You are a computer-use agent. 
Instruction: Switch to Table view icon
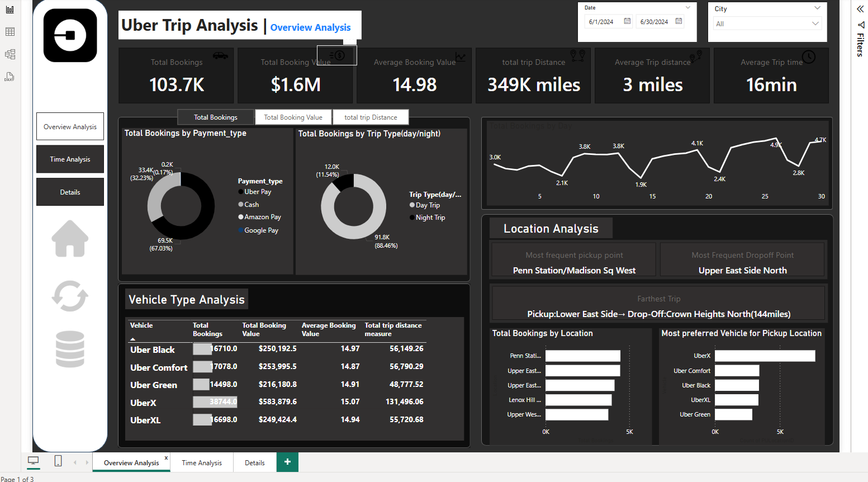click(x=10, y=32)
